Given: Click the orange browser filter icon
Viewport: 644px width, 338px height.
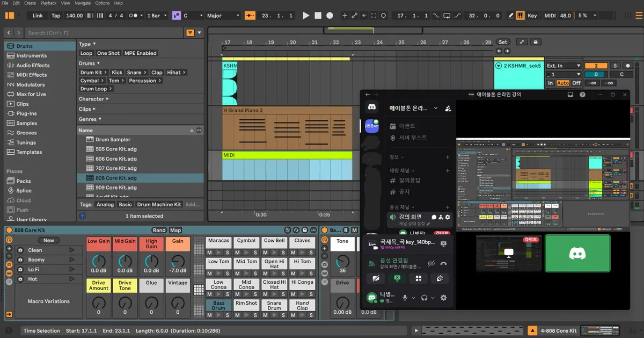Looking at the screenshot, I should click(190, 33).
